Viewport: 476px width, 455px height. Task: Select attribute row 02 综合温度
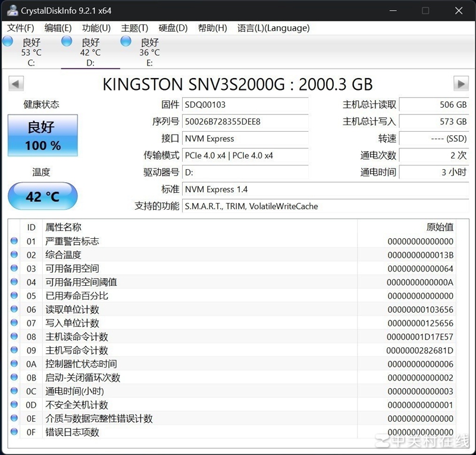(232, 255)
